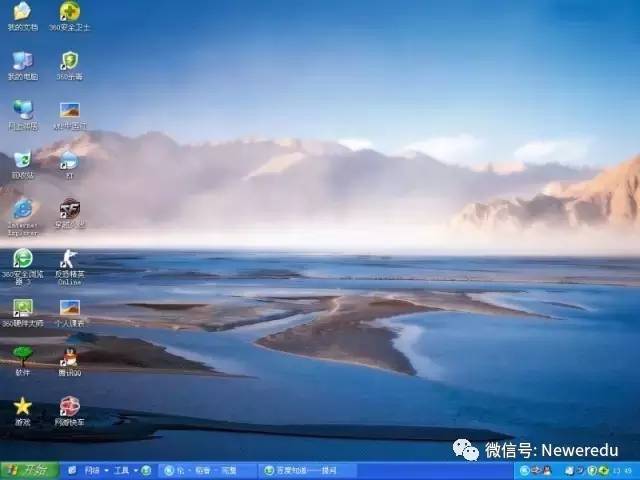Open the 网络 toolbar dropdown in taskbar

(x=96, y=471)
